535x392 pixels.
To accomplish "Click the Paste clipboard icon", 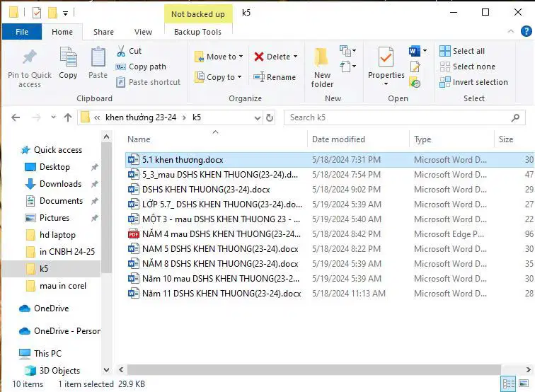I will 98,57.
